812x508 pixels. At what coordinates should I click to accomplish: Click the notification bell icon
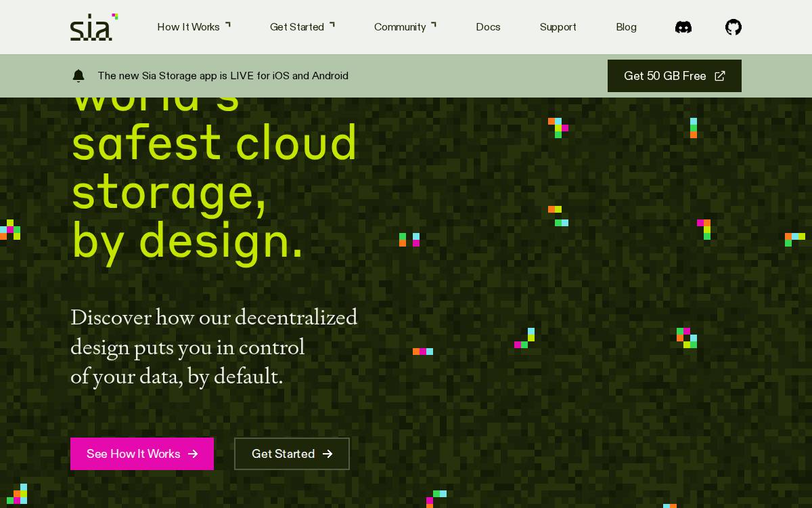point(78,76)
